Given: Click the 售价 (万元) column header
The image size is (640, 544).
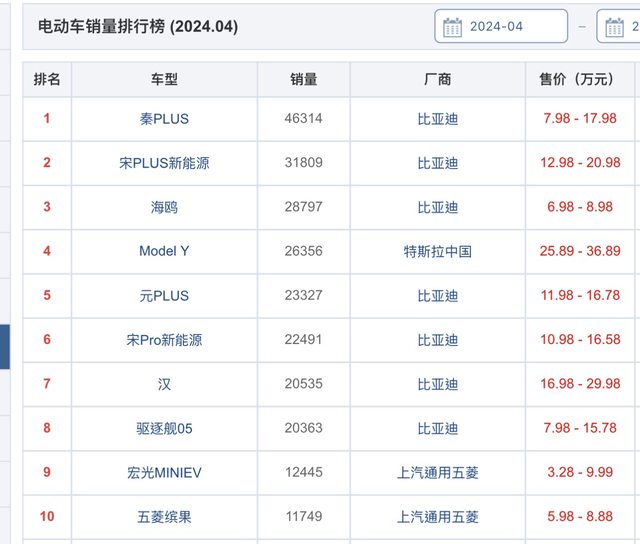Looking at the screenshot, I should [x=580, y=79].
